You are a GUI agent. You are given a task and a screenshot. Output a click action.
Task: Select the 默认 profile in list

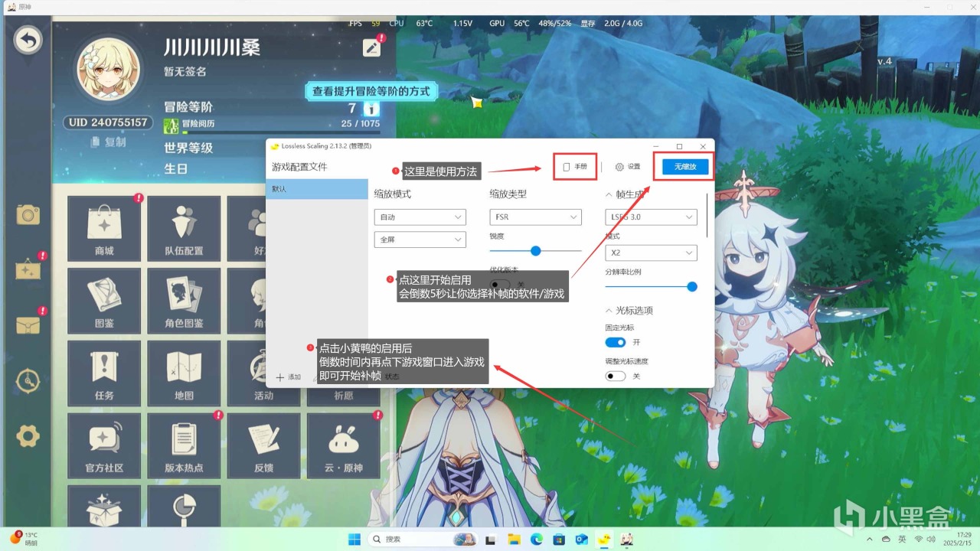pos(317,189)
